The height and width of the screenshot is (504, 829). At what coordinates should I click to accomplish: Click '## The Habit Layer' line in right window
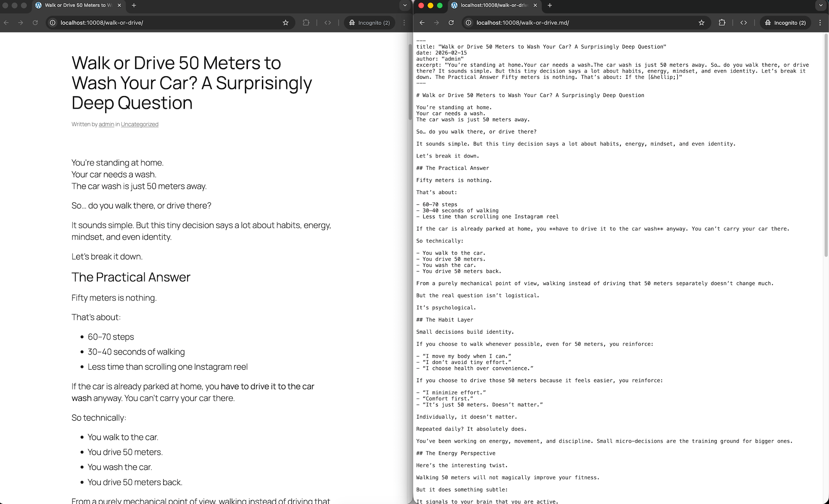[x=445, y=320]
